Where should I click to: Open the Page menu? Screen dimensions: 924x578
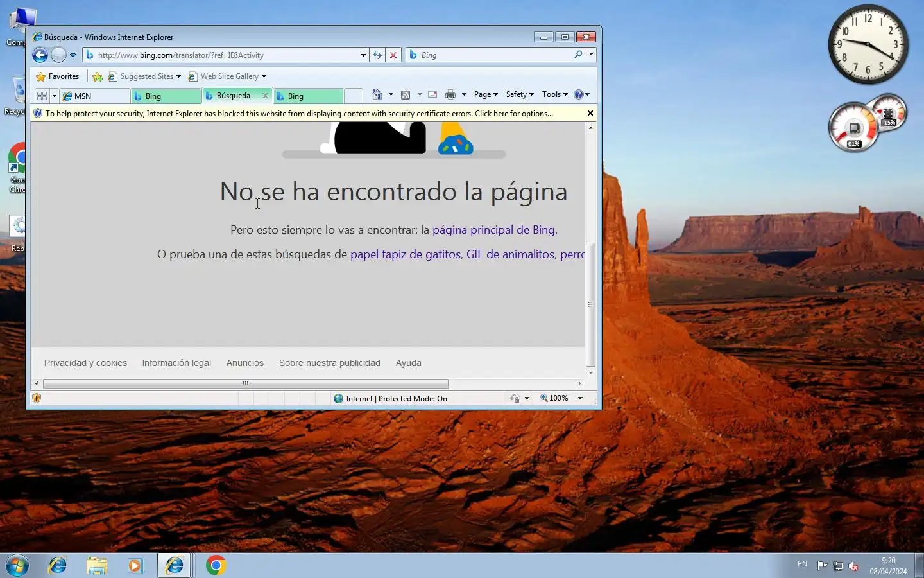pyautogui.click(x=486, y=94)
